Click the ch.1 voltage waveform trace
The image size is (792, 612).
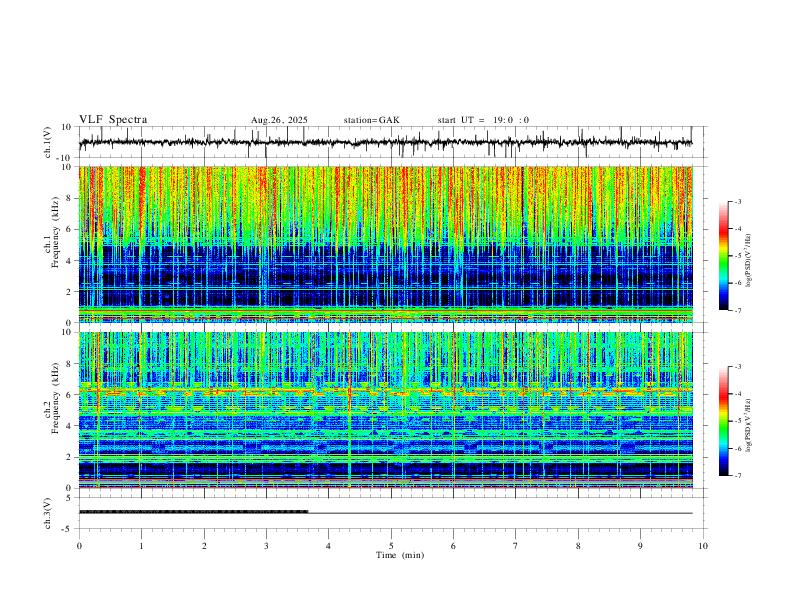tap(385, 142)
